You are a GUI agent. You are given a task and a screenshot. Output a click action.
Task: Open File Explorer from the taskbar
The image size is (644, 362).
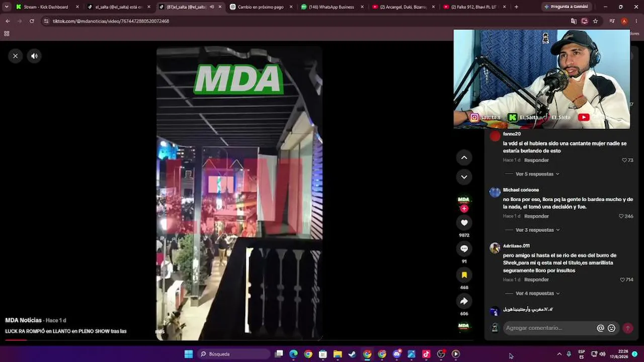(338, 354)
